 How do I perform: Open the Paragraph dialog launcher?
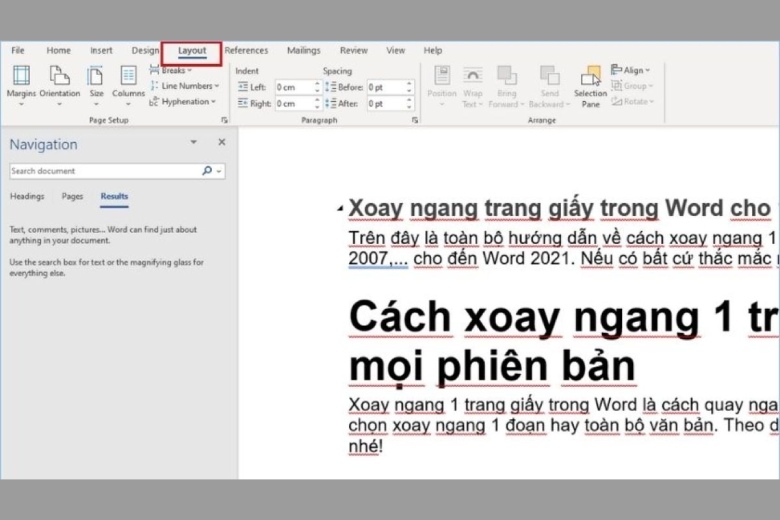(415, 120)
